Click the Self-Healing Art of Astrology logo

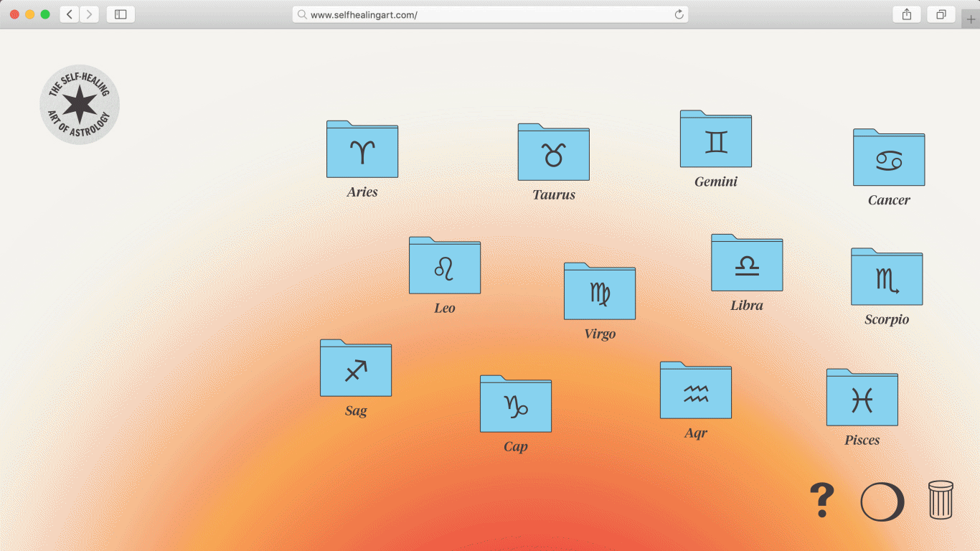[80, 105]
